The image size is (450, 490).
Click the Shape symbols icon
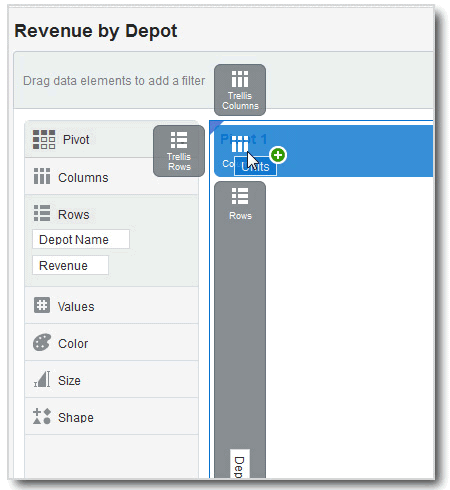click(x=42, y=416)
